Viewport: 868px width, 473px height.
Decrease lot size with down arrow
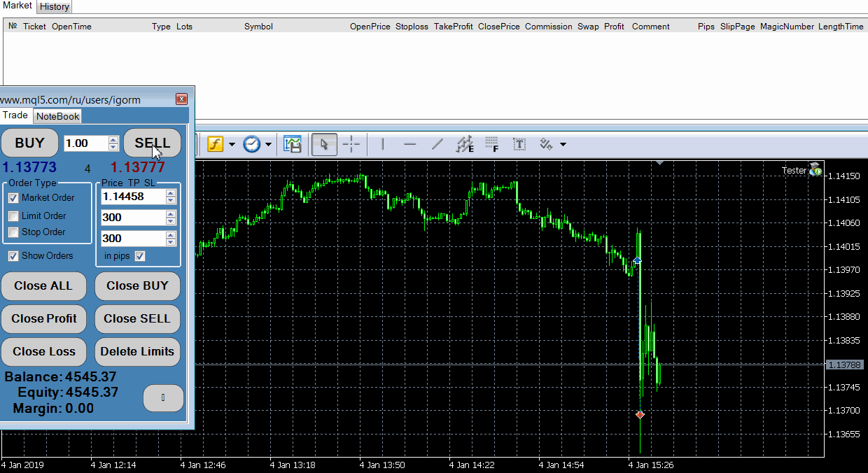pos(113,147)
